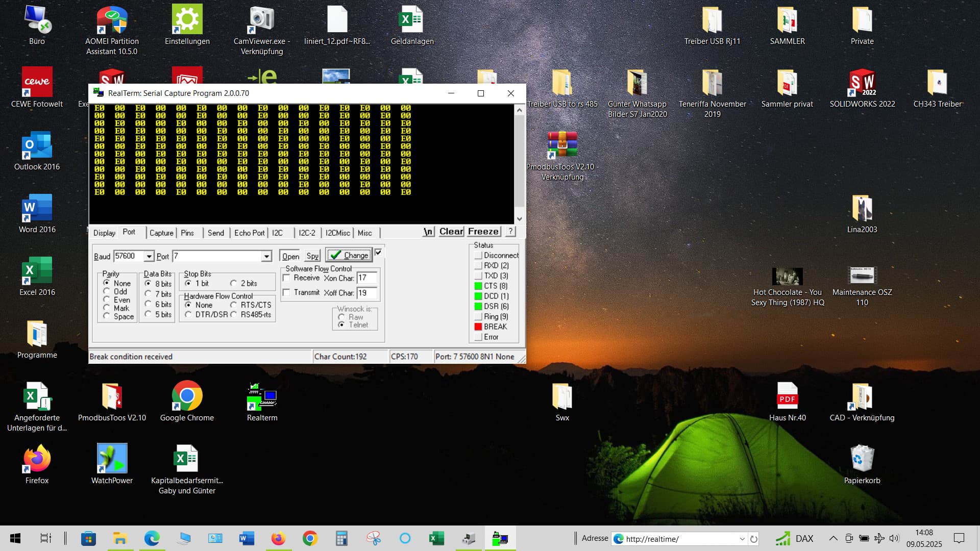The image size is (980, 551).
Task: Freeze the terminal display
Action: click(483, 231)
